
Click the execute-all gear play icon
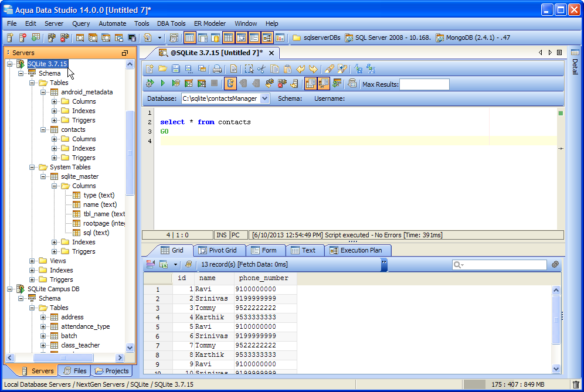pyautogui.click(x=150, y=83)
